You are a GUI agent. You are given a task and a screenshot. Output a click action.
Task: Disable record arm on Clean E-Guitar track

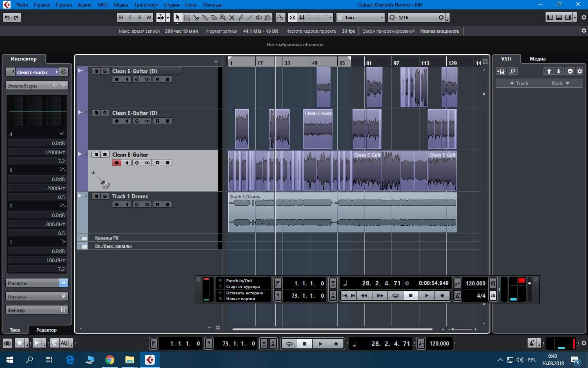pos(116,163)
